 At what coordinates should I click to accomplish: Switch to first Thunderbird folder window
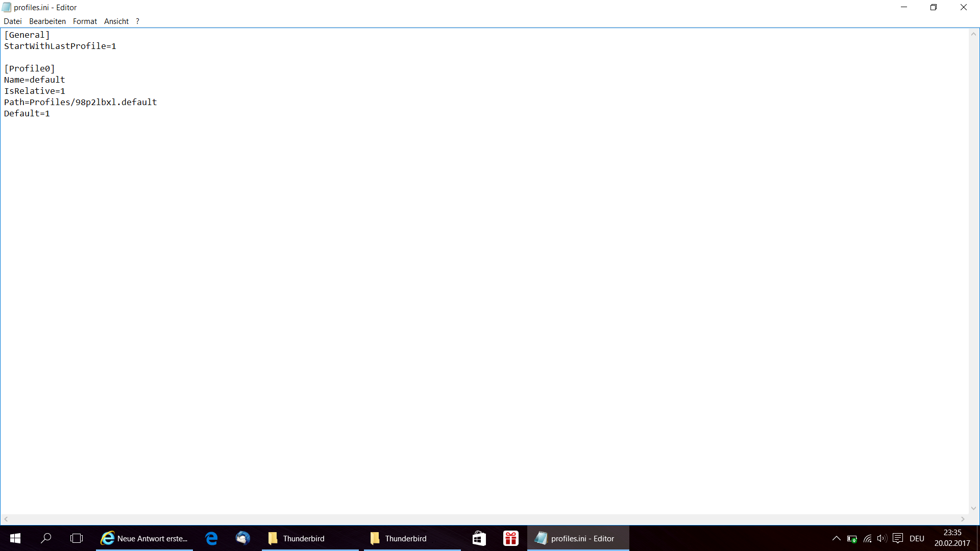(x=310, y=538)
